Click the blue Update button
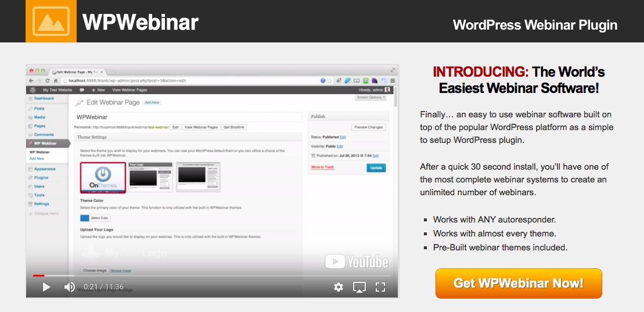 pyautogui.click(x=376, y=168)
